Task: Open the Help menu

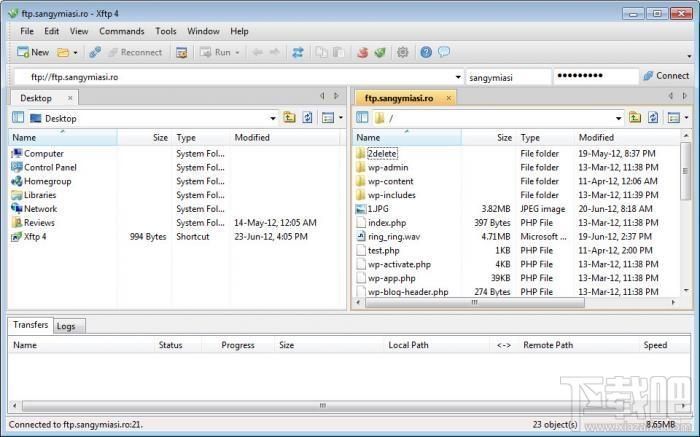Action: pos(239,31)
